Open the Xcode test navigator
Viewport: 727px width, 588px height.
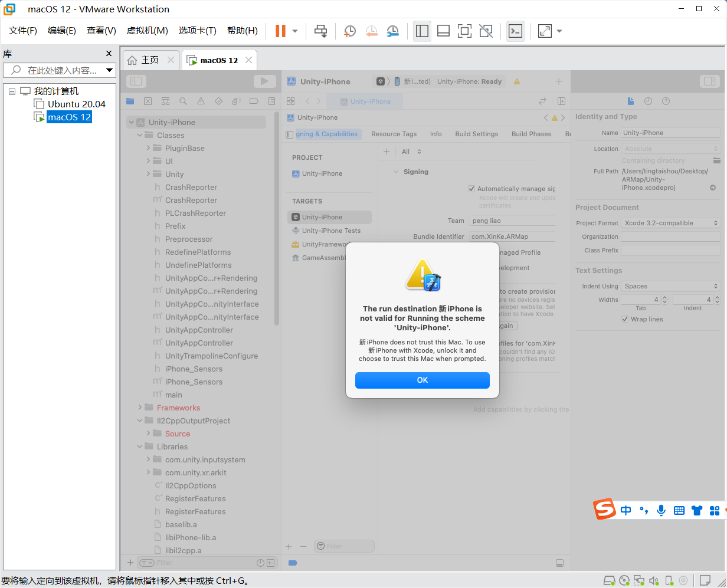218,101
